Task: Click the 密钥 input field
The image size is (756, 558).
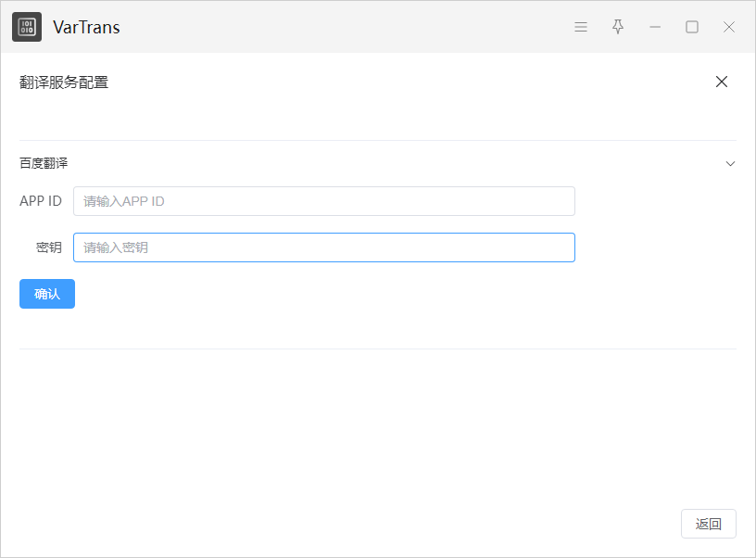Action: point(323,247)
